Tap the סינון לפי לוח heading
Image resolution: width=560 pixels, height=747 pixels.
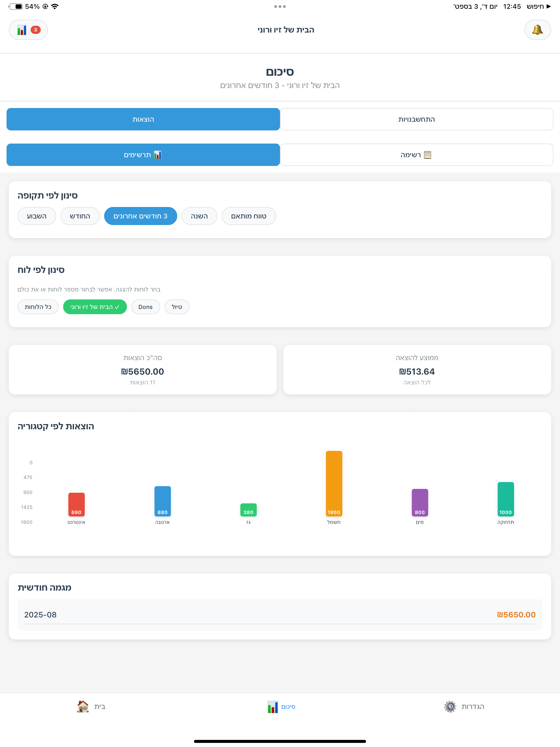pos(41,270)
